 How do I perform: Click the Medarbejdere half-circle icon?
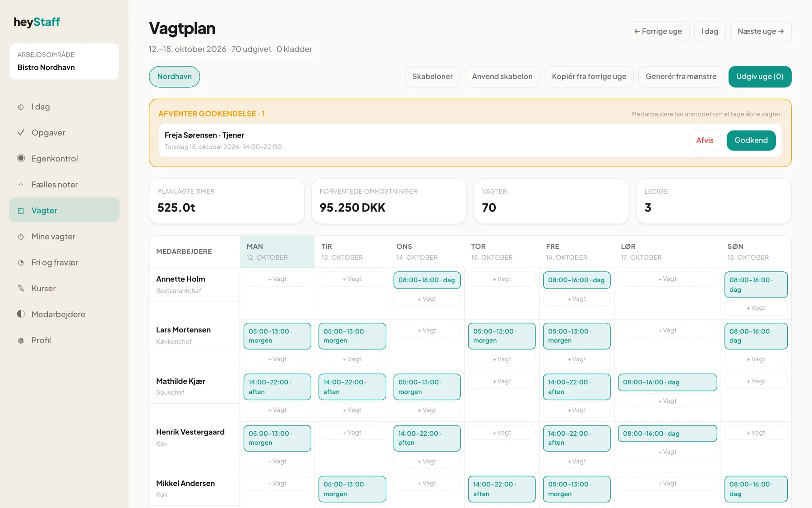[21, 314]
